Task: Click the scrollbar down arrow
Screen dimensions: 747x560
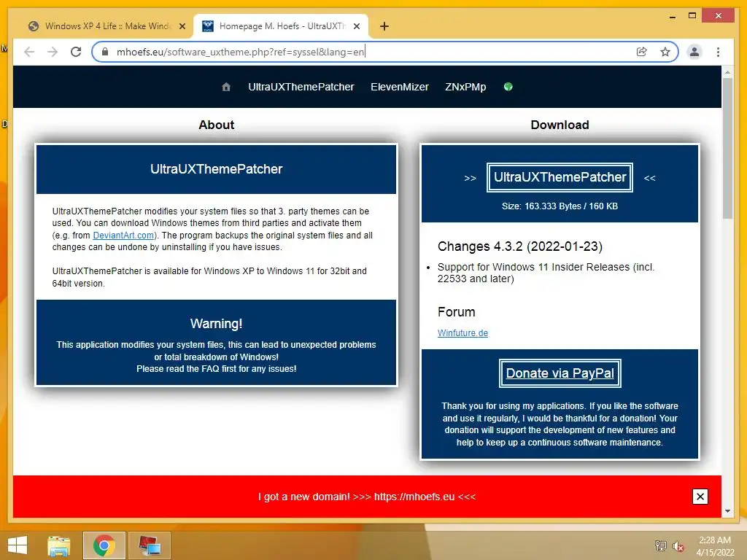Action: click(x=727, y=511)
